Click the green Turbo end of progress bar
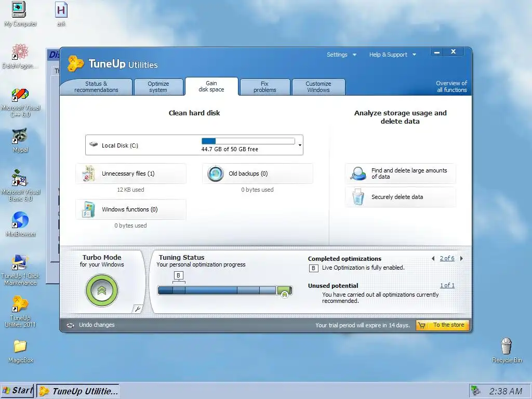The width and height of the screenshot is (532, 399). [284, 291]
